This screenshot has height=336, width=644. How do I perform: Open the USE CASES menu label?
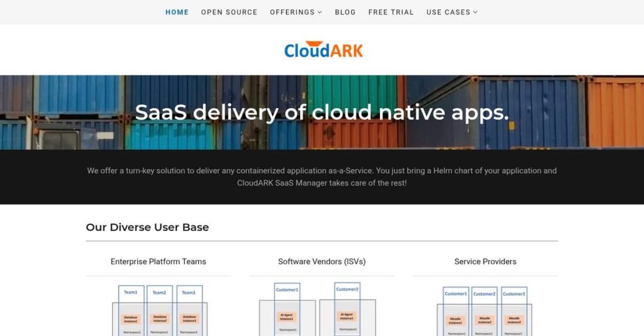448,13
